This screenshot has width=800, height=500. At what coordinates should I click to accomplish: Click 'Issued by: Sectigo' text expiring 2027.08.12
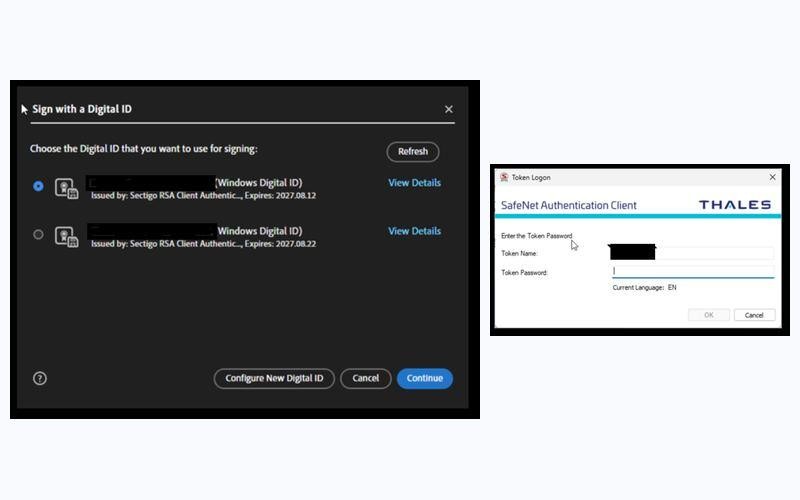tap(203, 195)
